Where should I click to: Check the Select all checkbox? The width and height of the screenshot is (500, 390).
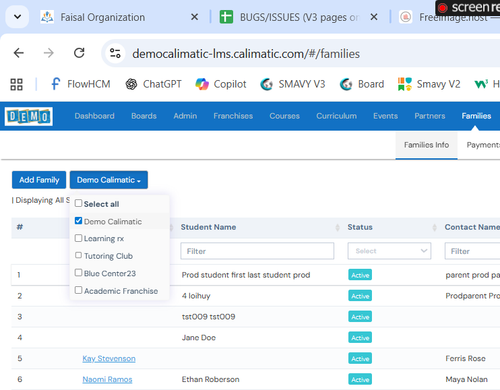(x=78, y=203)
